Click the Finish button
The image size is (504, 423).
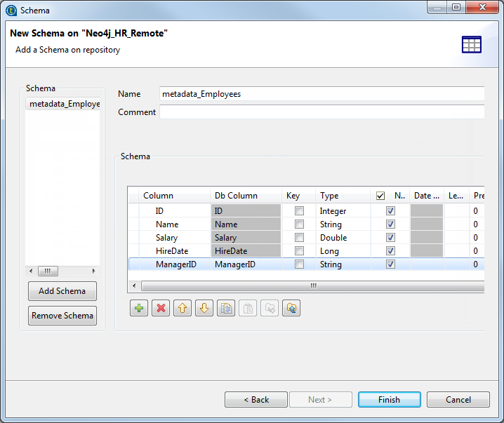click(x=389, y=400)
